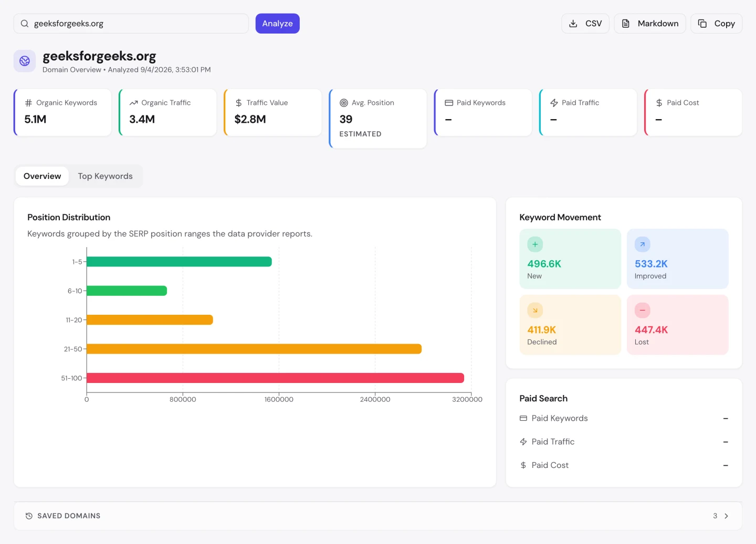This screenshot has height=544, width=756.
Task: Click the 3200000 axis label
Action: point(467,400)
